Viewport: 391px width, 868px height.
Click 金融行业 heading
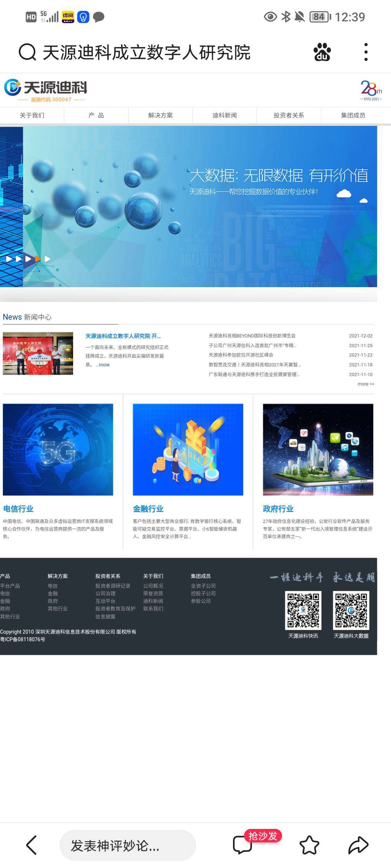pos(148,509)
